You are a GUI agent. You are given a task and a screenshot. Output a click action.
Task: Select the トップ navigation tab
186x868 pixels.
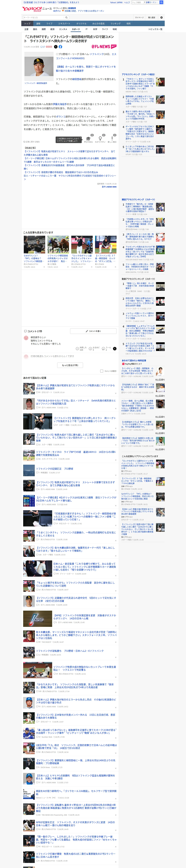point(27,24)
